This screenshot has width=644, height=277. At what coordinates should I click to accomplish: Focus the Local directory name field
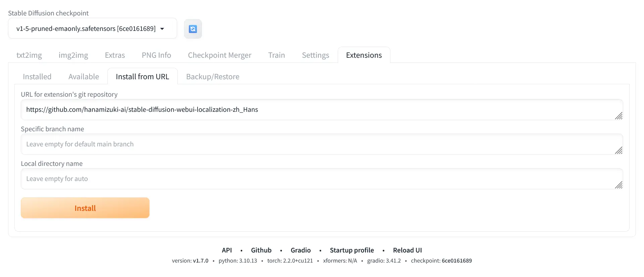(322, 179)
